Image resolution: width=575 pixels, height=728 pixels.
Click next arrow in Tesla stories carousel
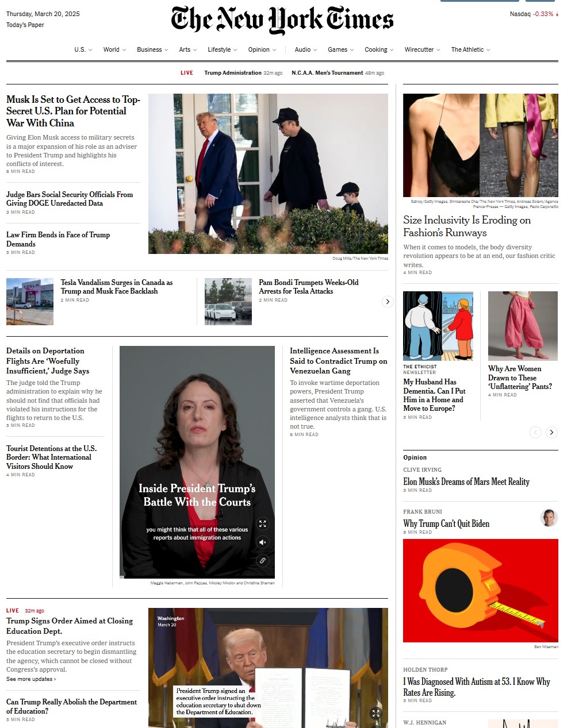tap(388, 302)
